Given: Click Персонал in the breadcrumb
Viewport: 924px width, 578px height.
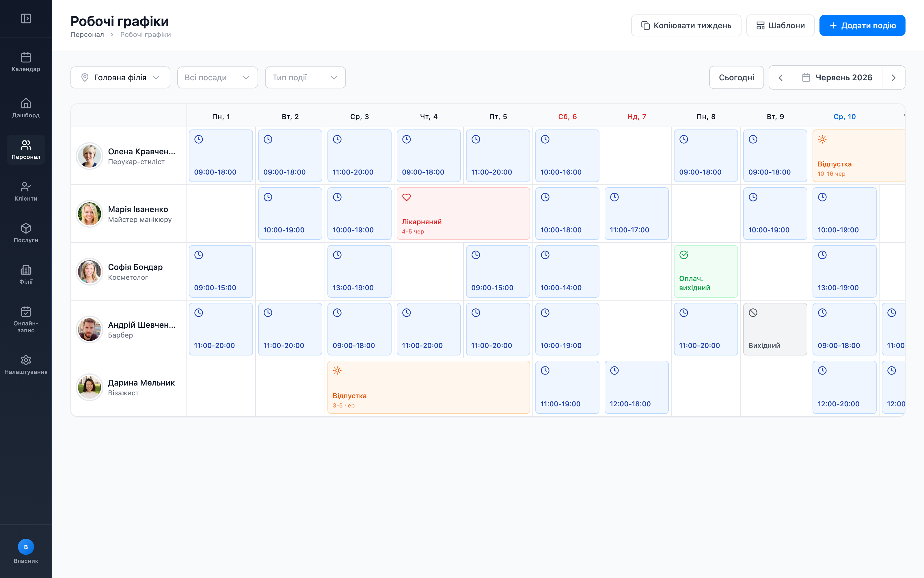Looking at the screenshot, I should [x=87, y=35].
